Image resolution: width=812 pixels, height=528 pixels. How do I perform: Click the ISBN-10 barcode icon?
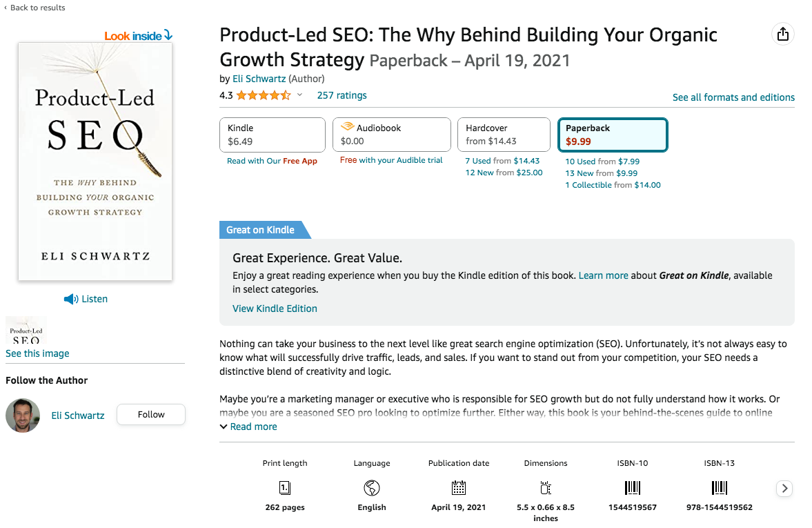click(632, 488)
